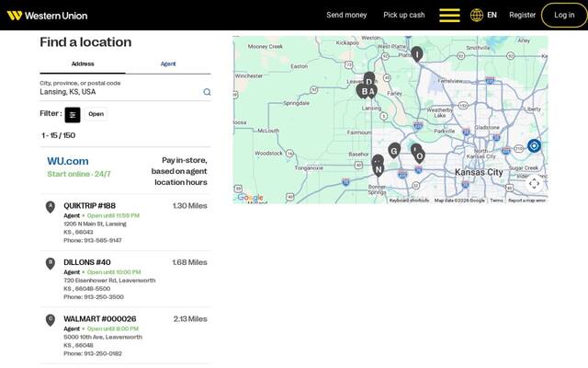Click map pin marker O

(x=420, y=155)
